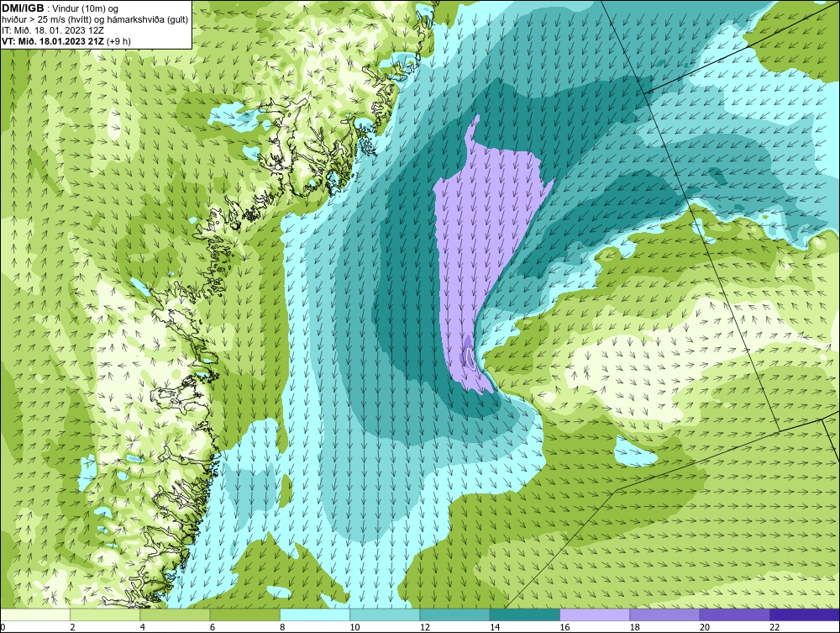
Task: Click the 14–16 m/s dark teal legend swatch
Action: 525,615
